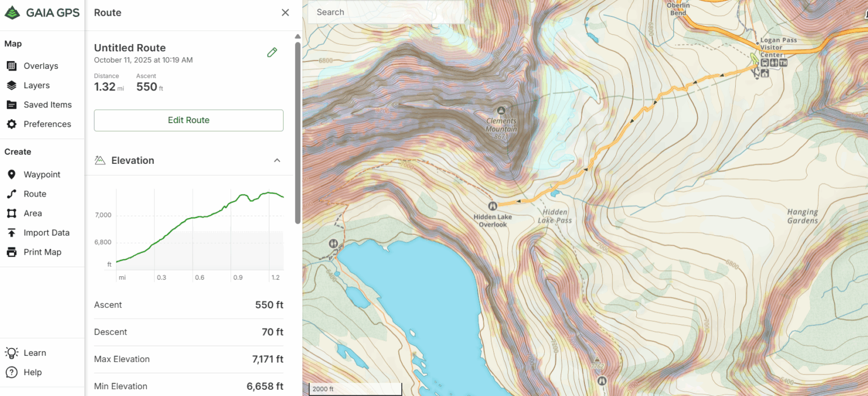
Task: Click the Preferences gear icon
Action: pyautogui.click(x=11, y=124)
